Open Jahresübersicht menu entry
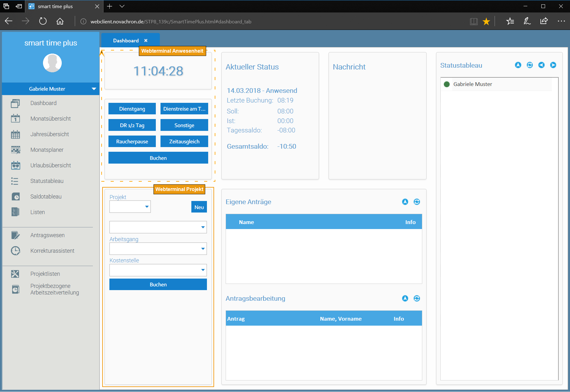570x392 pixels. pyautogui.click(x=50, y=134)
